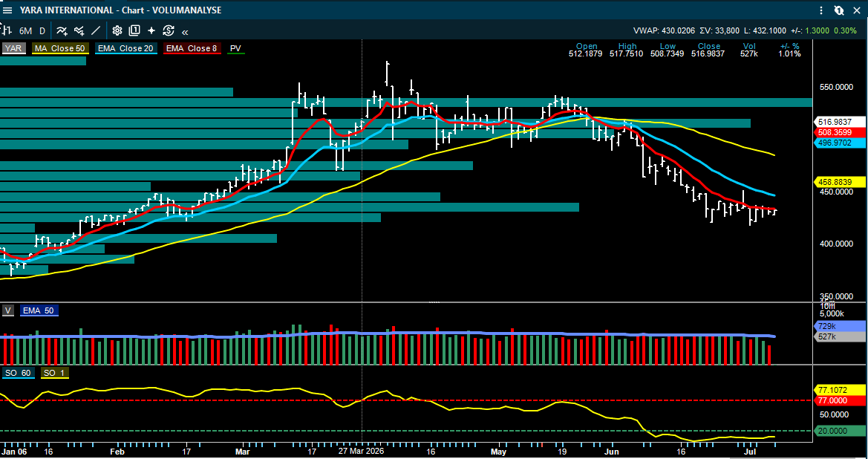Screen dimensions: 868x459
Task: Click the V volume panel label
Action: [x=7, y=310]
